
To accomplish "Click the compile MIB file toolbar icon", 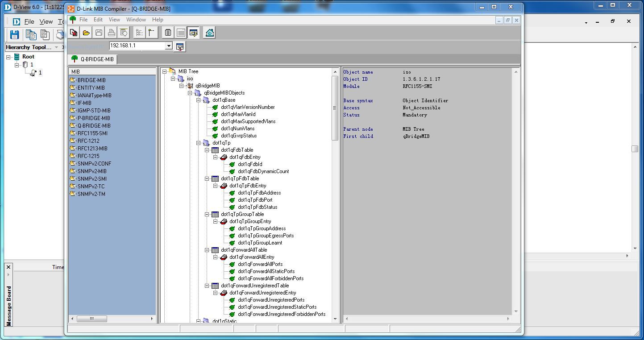I will tap(74, 33).
